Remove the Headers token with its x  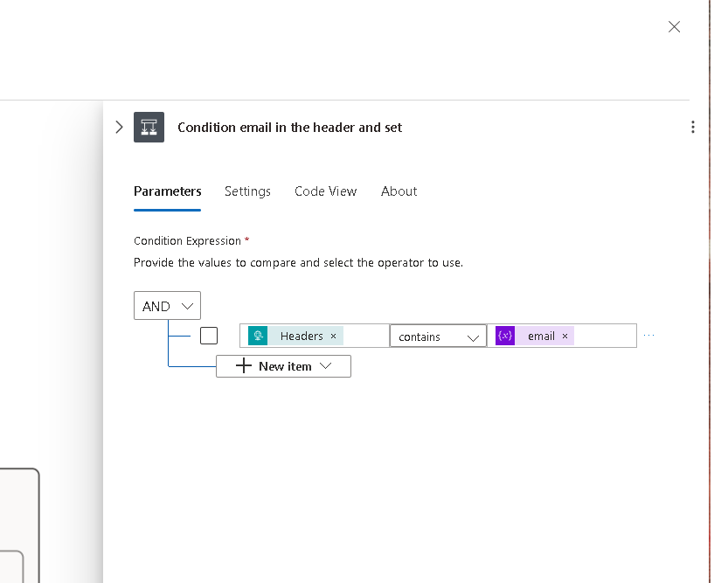point(333,336)
